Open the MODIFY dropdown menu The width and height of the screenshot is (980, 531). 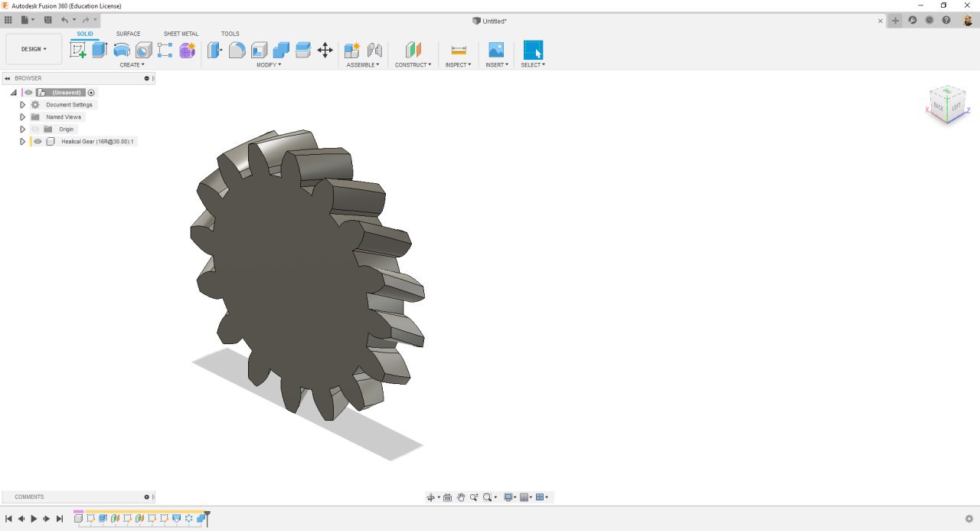coord(269,65)
